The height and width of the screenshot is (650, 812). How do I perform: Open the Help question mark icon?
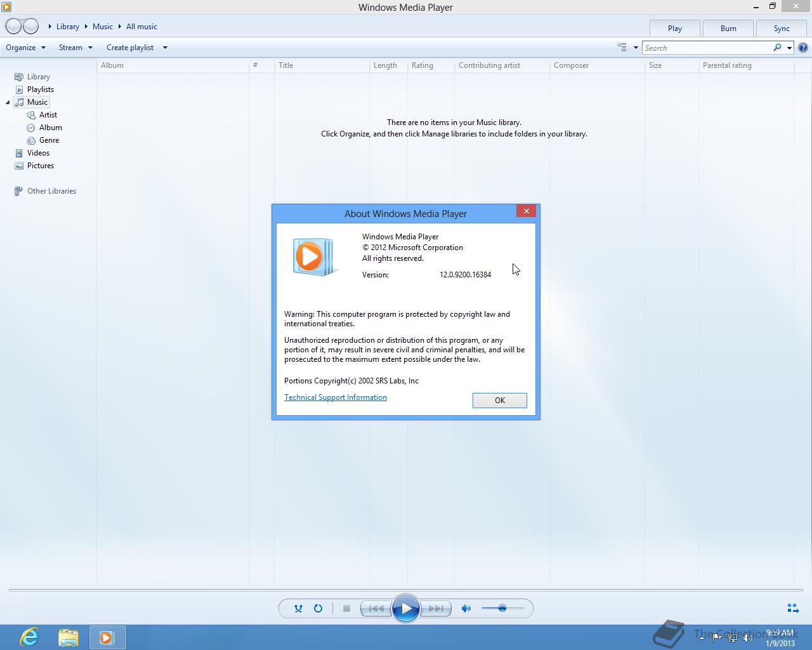[x=803, y=48]
